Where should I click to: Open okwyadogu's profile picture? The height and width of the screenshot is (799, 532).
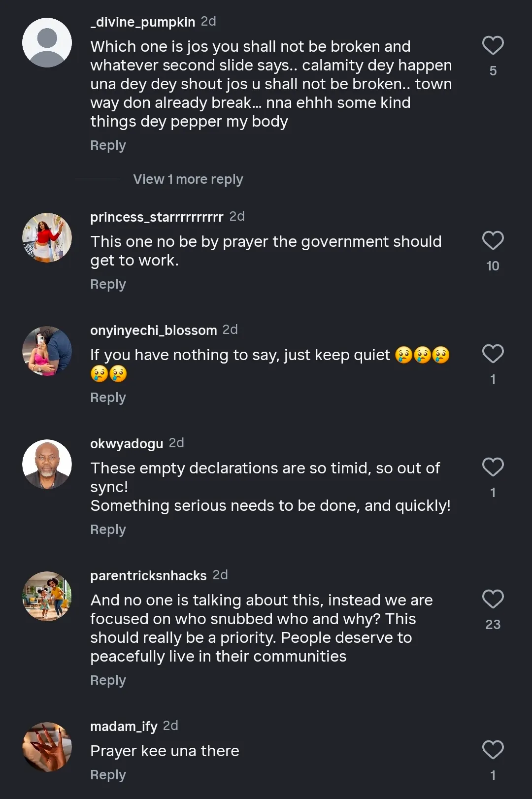point(47,465)
